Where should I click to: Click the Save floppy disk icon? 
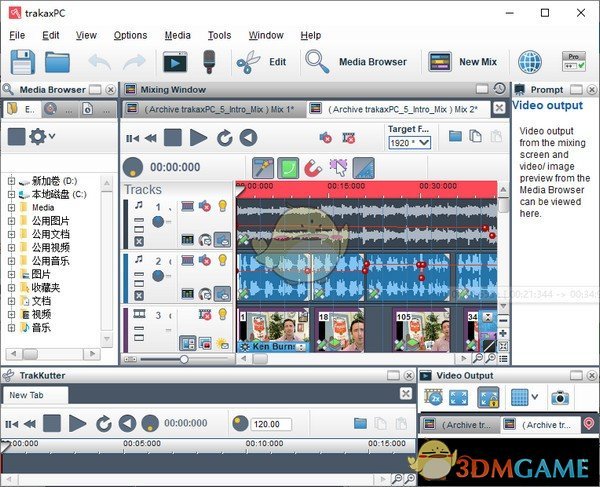(x=23, y=62)
